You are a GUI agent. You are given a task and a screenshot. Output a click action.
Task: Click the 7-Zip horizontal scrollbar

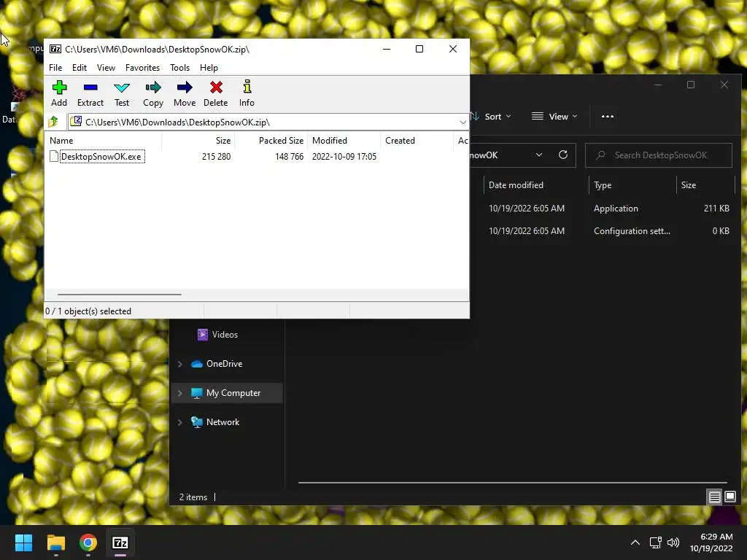coord(120,295)
